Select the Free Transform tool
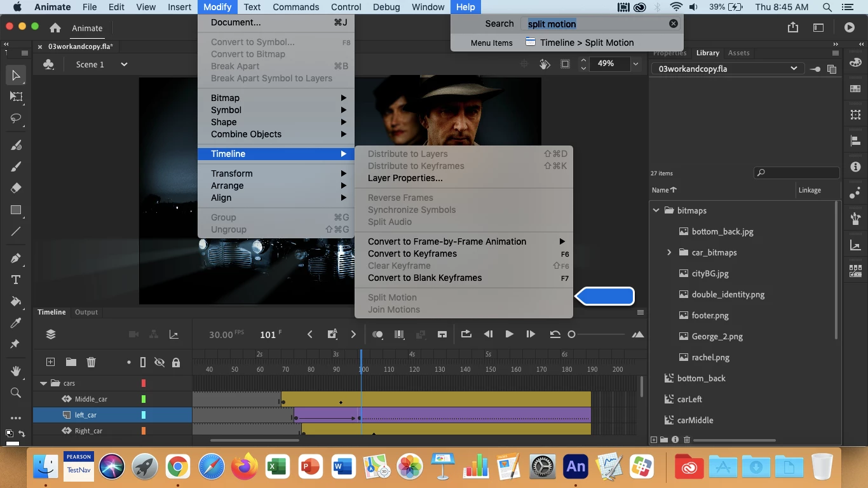Image resolution: width=868 pixels, height=488 pixels. 16,97
